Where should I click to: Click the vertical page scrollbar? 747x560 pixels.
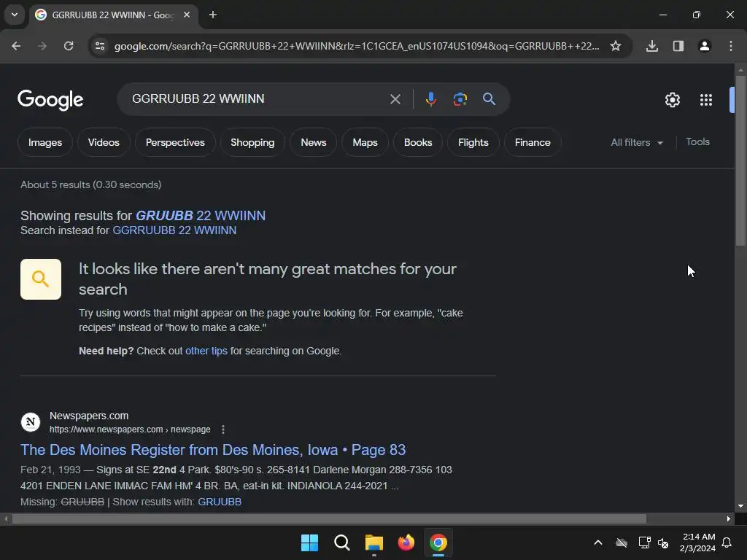tap(740, 161)
